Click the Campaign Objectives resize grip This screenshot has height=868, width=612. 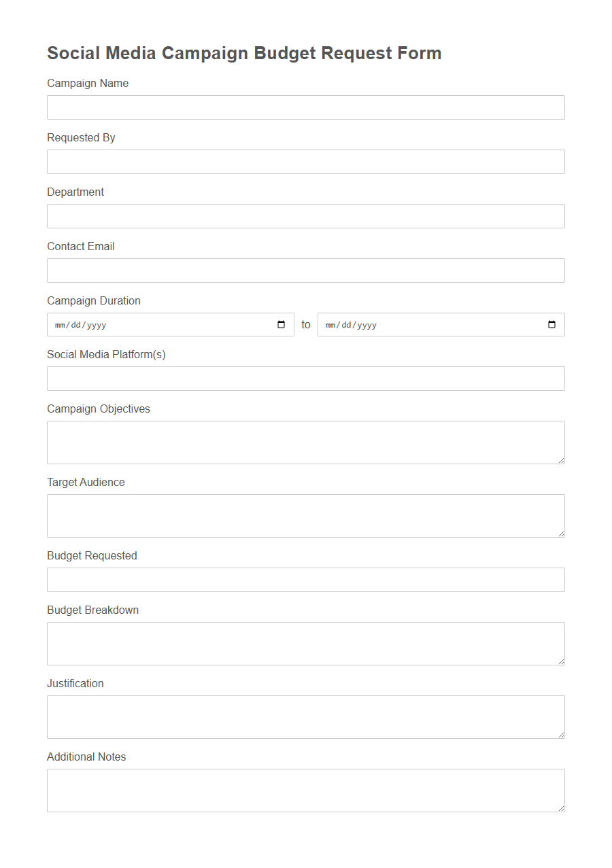coord(562,462)
